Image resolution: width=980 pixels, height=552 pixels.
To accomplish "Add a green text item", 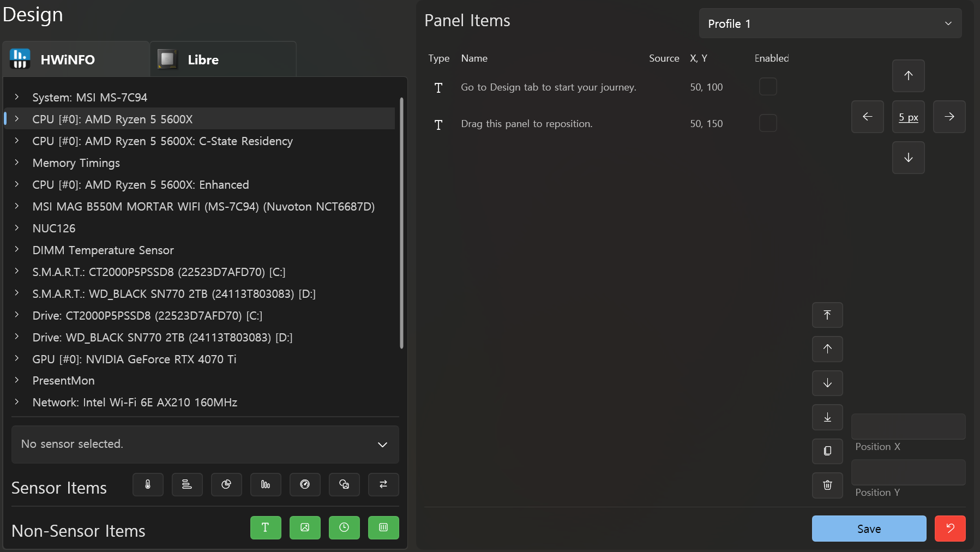I will point(266,527).
